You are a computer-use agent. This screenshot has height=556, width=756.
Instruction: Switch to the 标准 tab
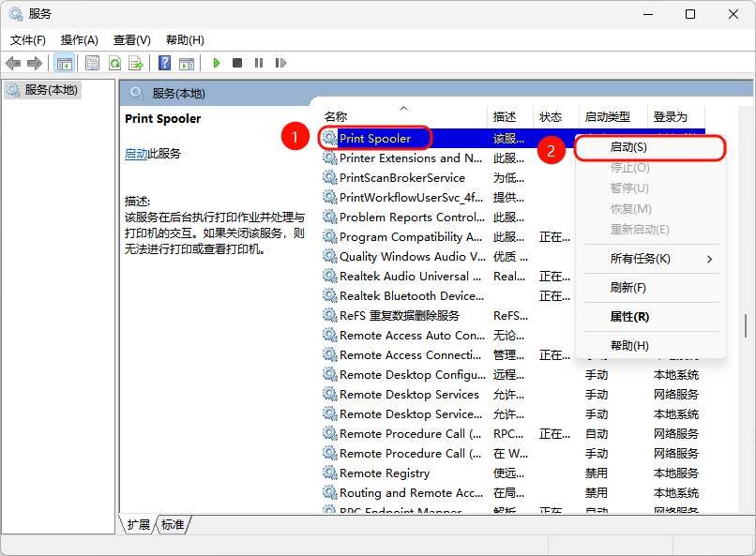point(173,525)
